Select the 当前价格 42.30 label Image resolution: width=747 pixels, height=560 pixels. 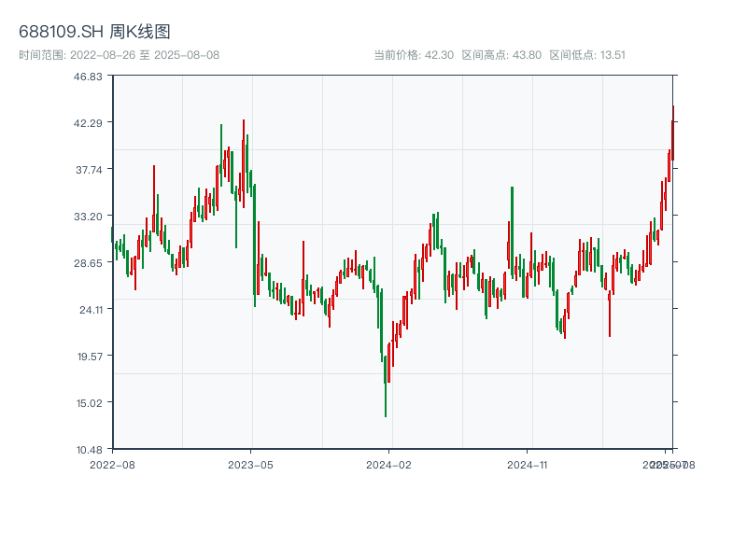(x=414, y=55)
